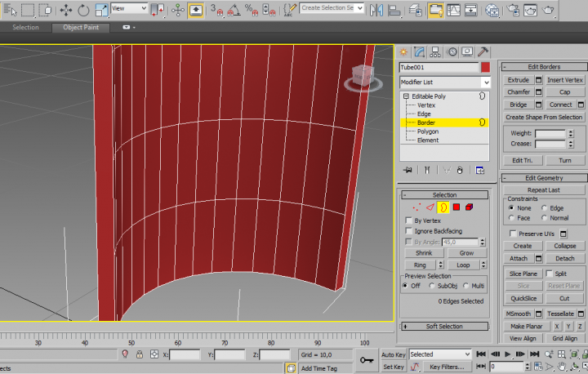Open the Utilities hammer panel
The height and width of the screenshot is (374, 588).
[483, 51]
